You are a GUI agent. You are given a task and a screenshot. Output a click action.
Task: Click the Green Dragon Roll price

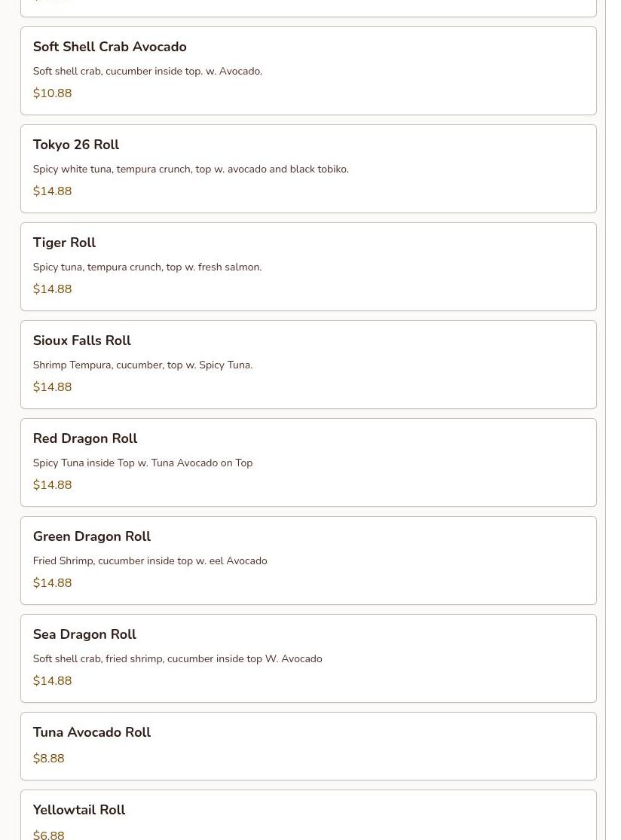coord(52,583)
